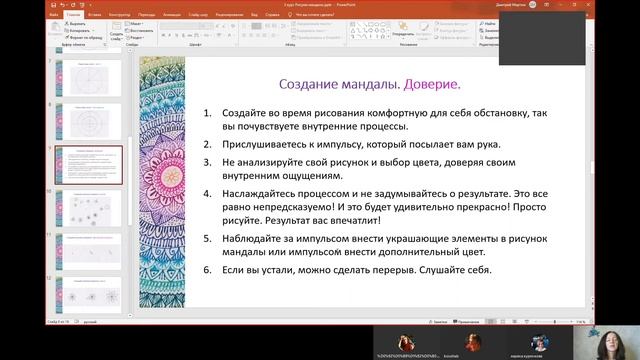The height and width of the screenshot is (360, 640).
Task: Open the Справка ribbon tab
Action: 272,15
